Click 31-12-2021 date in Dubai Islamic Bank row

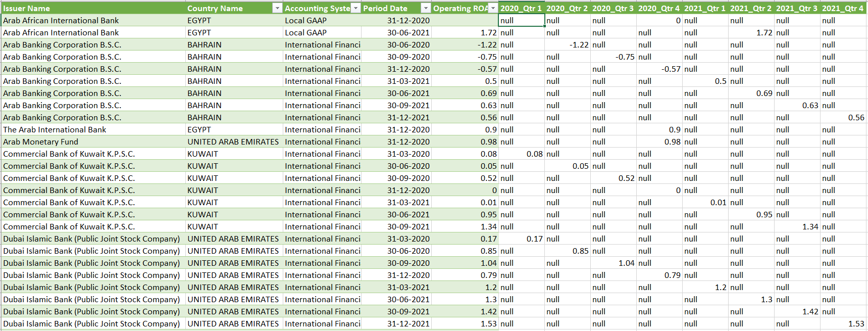pos(396,323)
